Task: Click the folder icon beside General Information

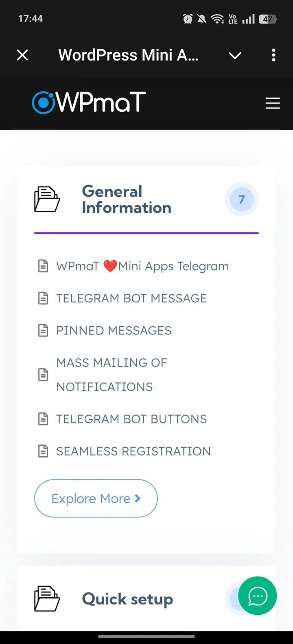Action: coord(46,199)
